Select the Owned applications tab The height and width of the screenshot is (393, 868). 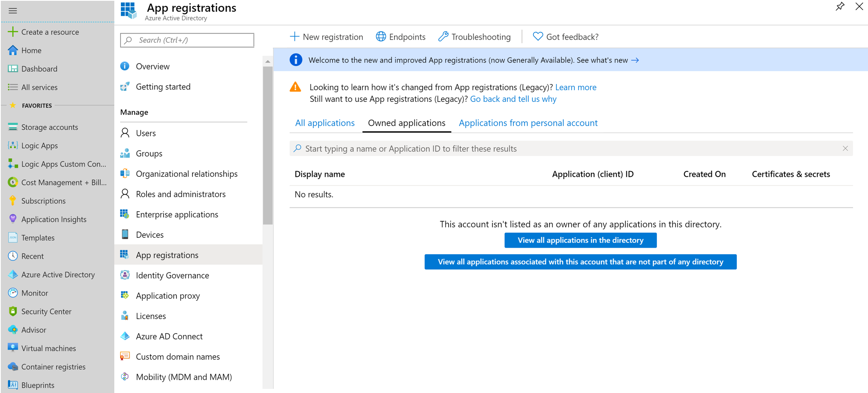(407, 123)
